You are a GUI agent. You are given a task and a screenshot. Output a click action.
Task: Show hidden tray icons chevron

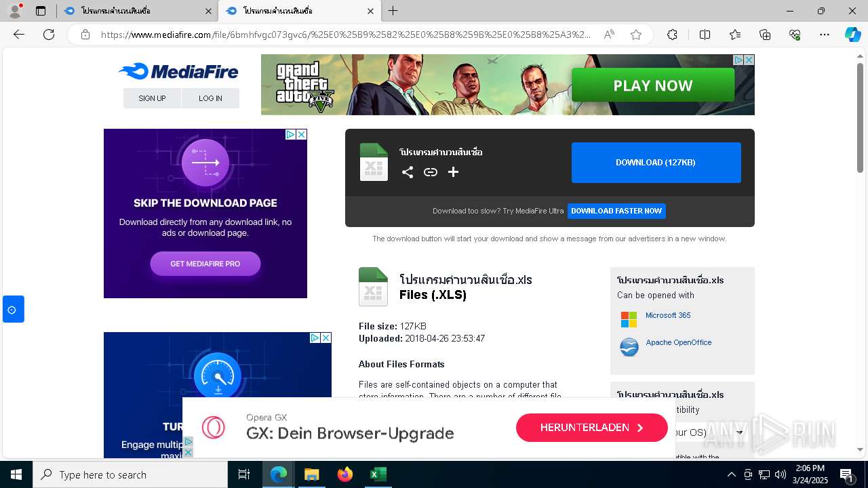tap(731, 474)
